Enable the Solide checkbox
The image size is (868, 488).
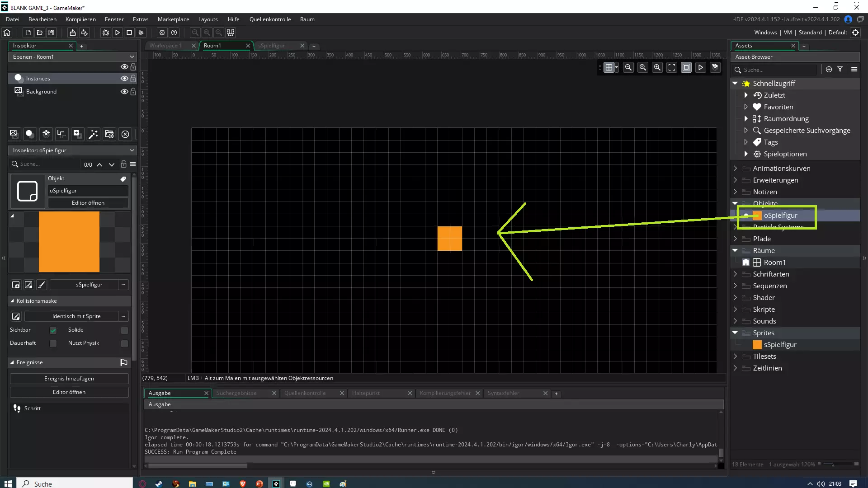pos(124,330)
